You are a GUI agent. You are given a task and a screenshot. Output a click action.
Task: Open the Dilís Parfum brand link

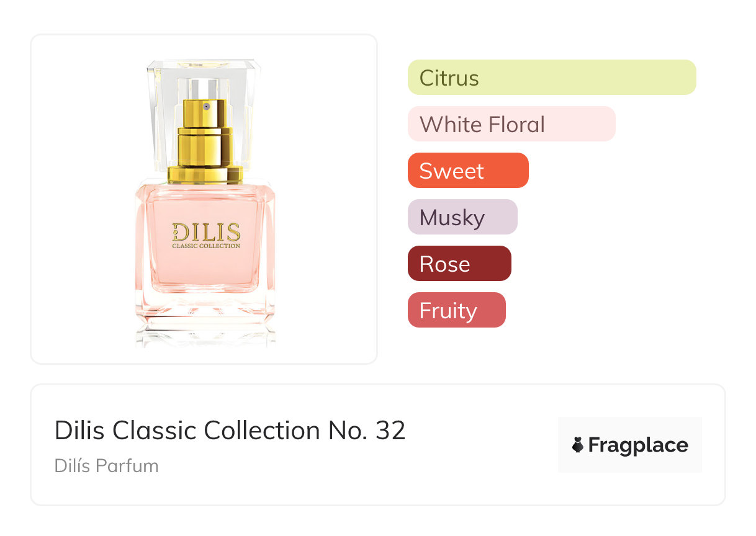(106, 466)
